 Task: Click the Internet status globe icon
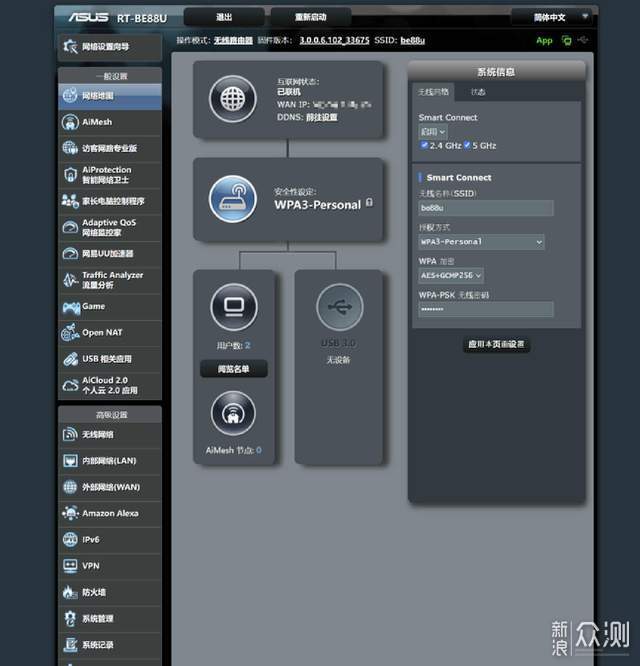[233, 99]
